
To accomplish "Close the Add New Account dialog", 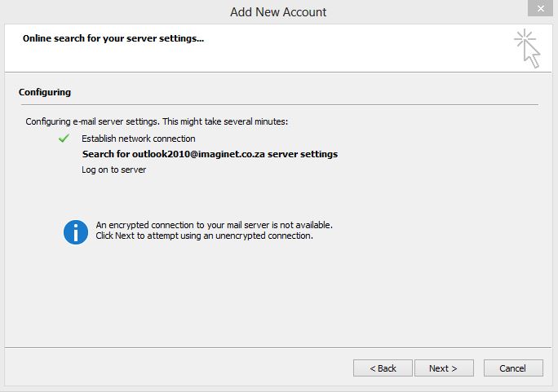I will coord(540,8).
